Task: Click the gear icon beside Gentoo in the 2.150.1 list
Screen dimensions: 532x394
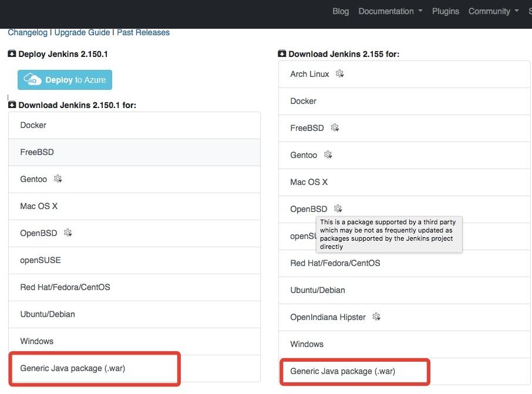Action: coord(58,179)
